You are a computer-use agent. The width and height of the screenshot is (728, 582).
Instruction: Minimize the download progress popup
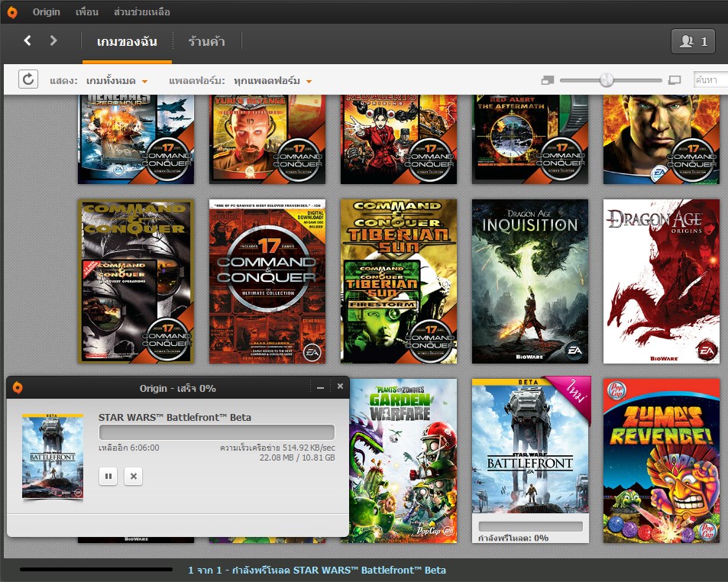click(320, 387)
